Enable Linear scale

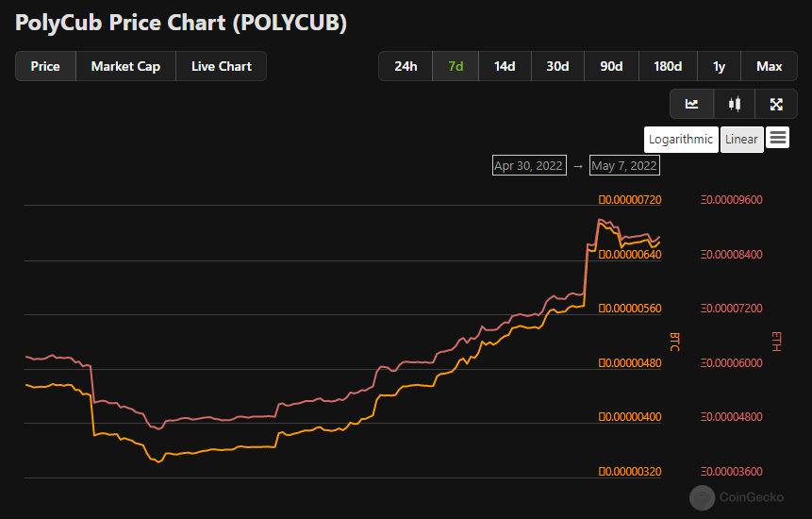tap(741, 140)
